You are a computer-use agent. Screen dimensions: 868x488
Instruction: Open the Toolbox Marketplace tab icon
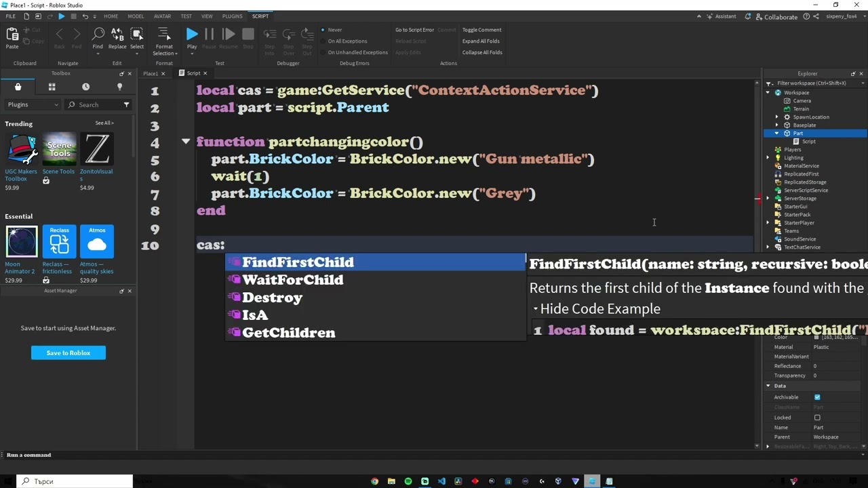[x=18, y=87]
